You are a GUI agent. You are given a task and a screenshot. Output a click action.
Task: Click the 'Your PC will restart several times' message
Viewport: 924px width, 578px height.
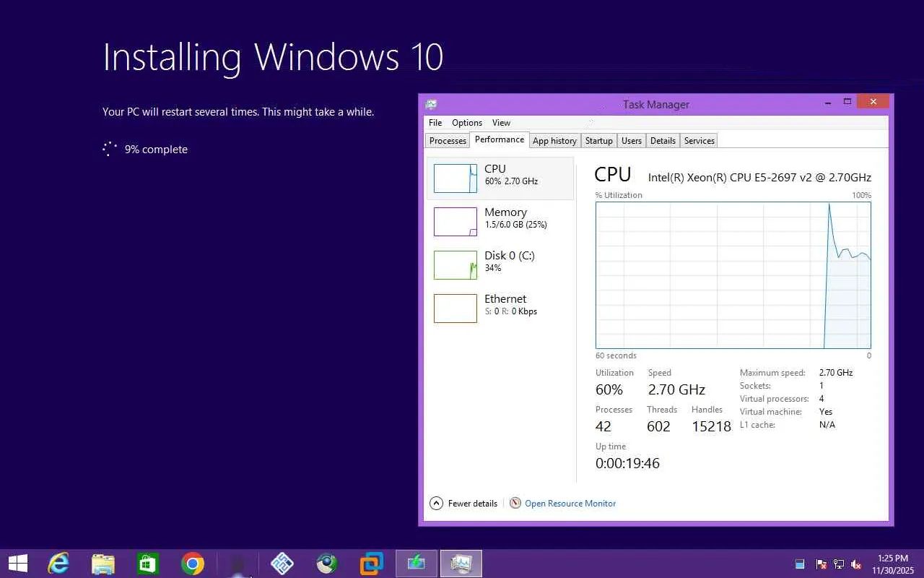[238, 112]
